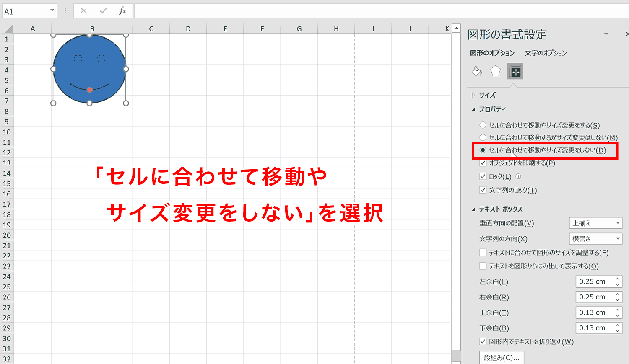Click the bottom-right sizing handle of shape
The image size is (629, 364).
(126, 103)
